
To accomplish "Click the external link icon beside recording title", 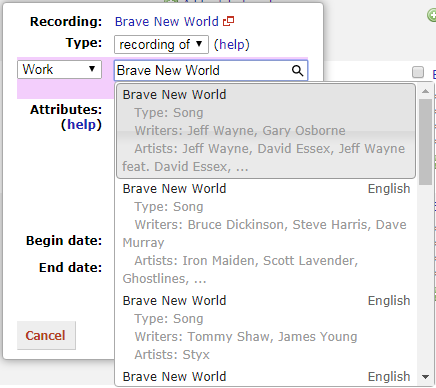I will (x=228, y=21).
